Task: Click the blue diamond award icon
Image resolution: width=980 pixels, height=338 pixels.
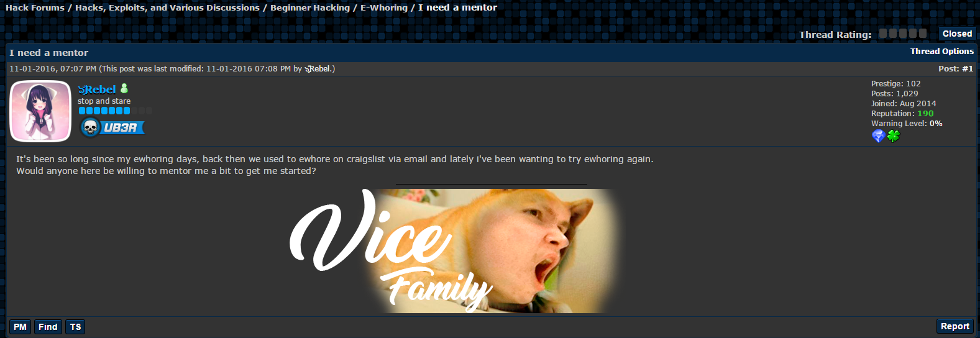Action: coord(878,136)
